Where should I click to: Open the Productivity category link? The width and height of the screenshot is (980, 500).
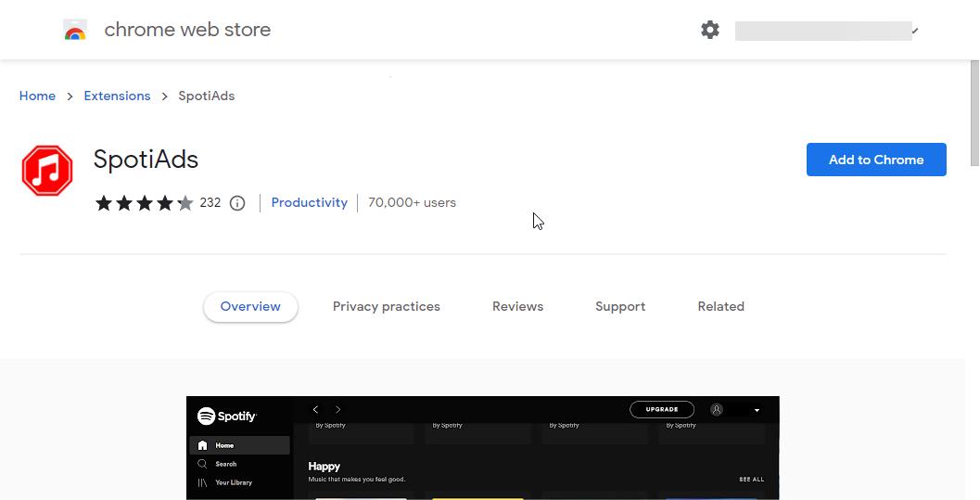(310, 202)
